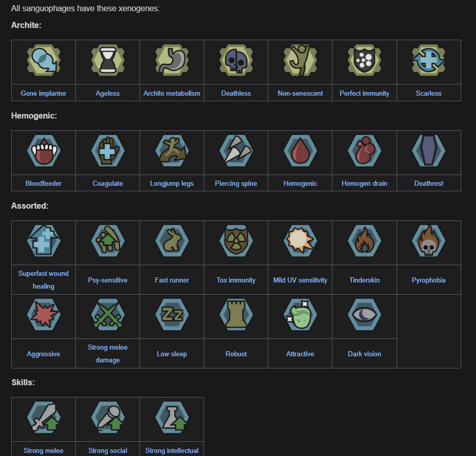Screen dimensions: 476x456
Task: Open the Strong intellectual link
Action: [172, 450]
